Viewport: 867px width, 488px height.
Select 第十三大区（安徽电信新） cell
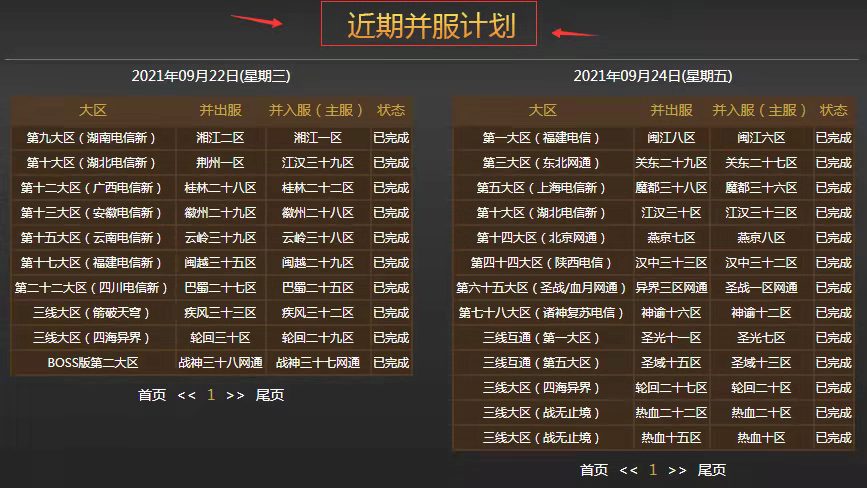(93, 213)
